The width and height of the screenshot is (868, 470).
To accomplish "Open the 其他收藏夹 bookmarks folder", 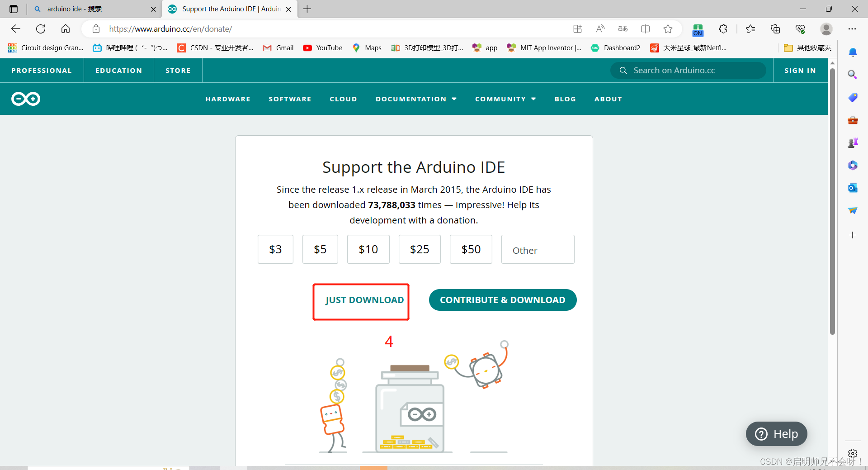I will pos(807,48).
